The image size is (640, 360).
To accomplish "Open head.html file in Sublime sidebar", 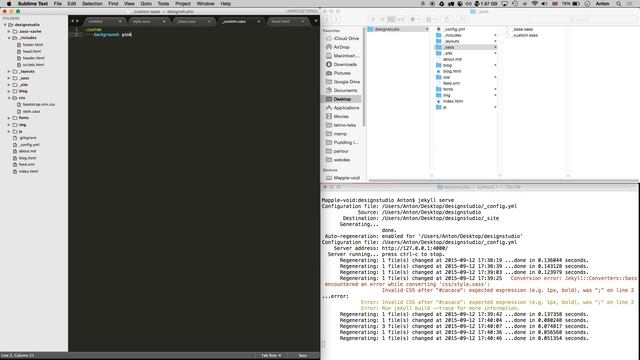I will (x=31, y=51).
